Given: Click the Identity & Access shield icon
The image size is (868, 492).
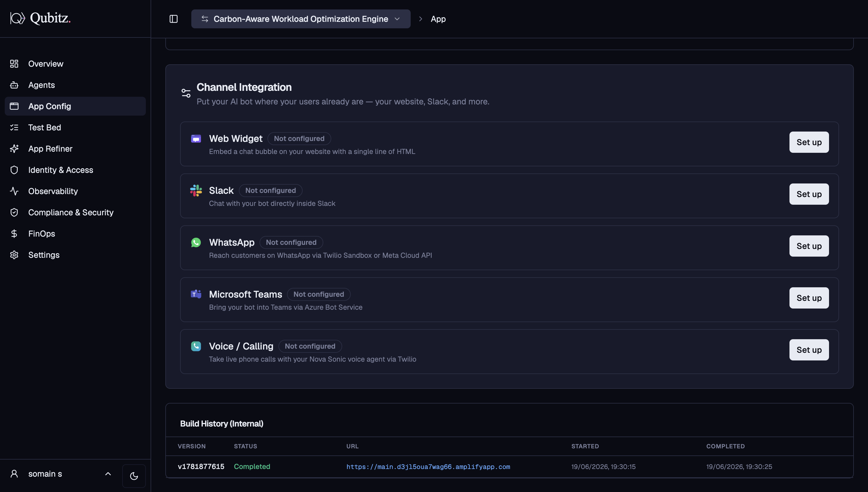Looking at the screenshot, I should pos(14,170).
